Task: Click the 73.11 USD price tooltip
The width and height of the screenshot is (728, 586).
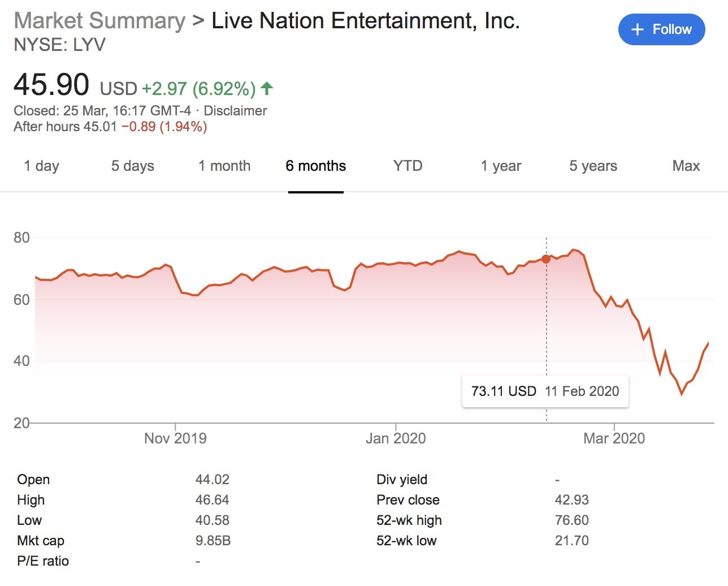Action: pyautogui.click(x=545, y=391)
